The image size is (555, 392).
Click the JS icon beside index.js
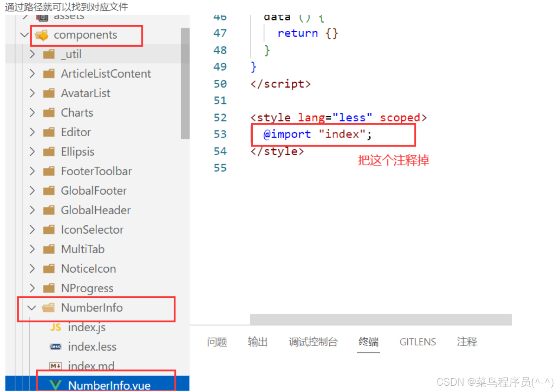pos(56,327)
